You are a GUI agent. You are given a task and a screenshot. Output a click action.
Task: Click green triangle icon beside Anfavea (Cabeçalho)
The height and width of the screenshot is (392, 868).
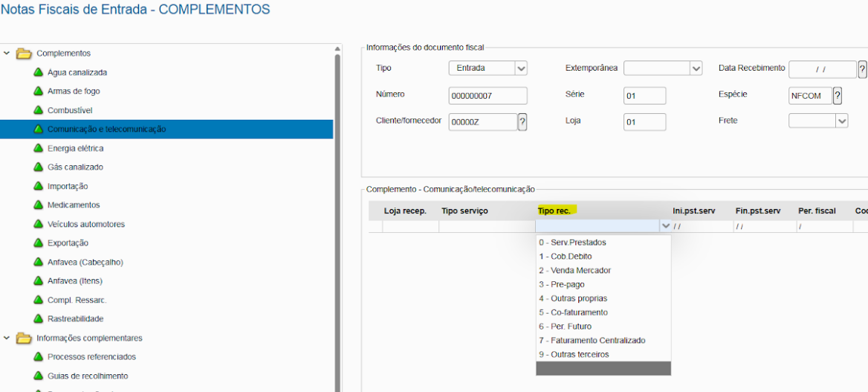coord(38,262)
